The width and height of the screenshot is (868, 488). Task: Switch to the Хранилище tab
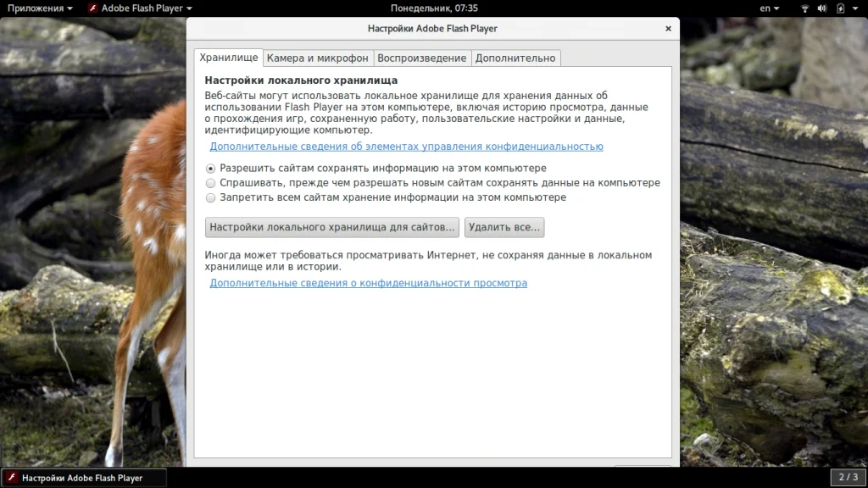click(229, 58)
